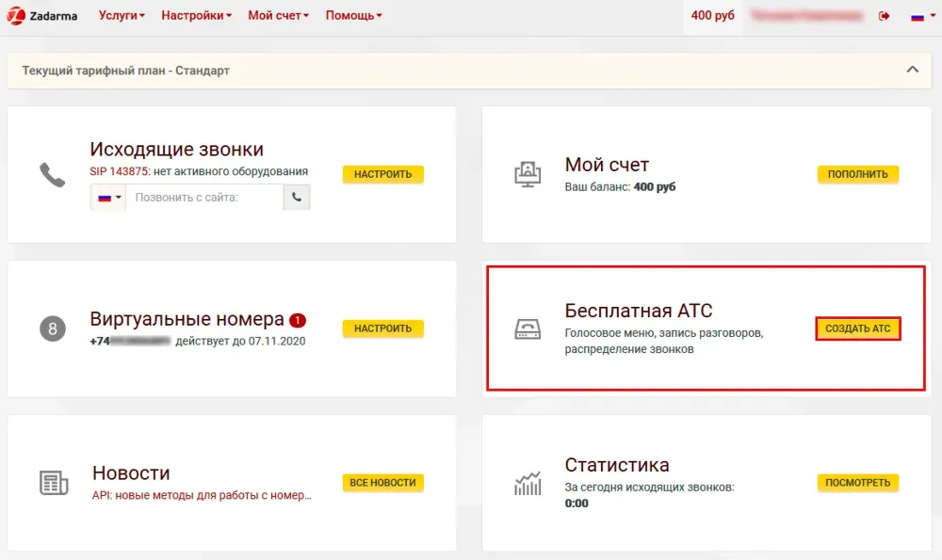Click the Текущий тарифный план - Стандарт text

[125, 71]
